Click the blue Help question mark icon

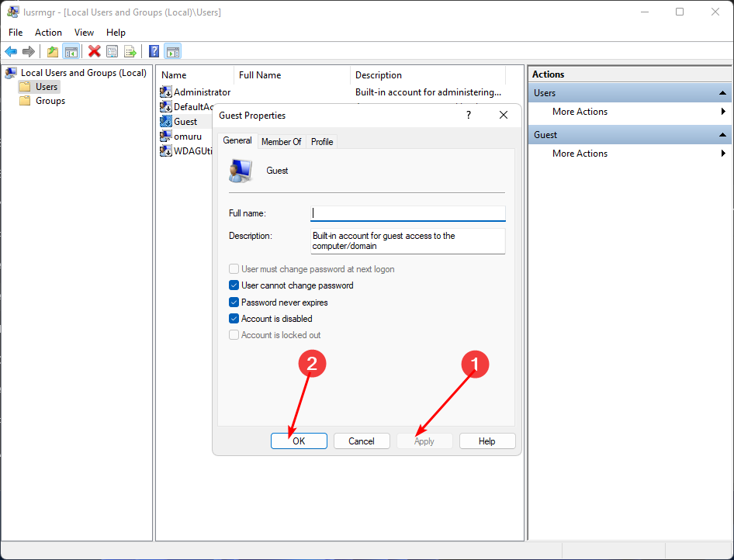[x=154, y=52]
